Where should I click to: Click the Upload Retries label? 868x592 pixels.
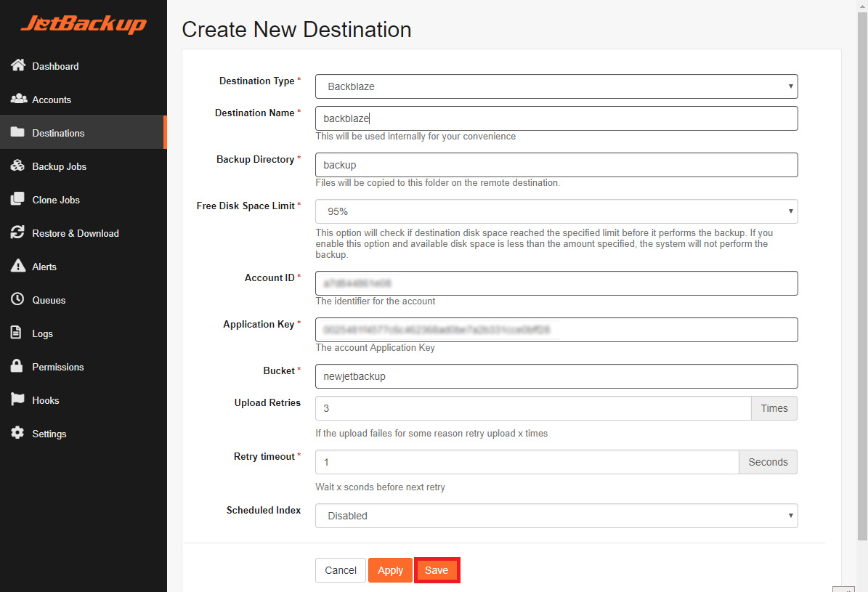click(267, 402)
